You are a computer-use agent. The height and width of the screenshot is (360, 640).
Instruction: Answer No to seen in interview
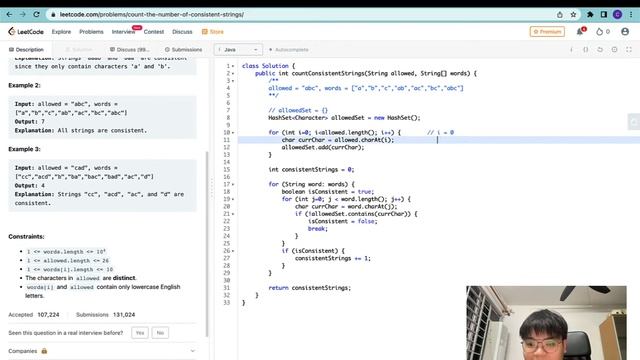click(160, 333)
